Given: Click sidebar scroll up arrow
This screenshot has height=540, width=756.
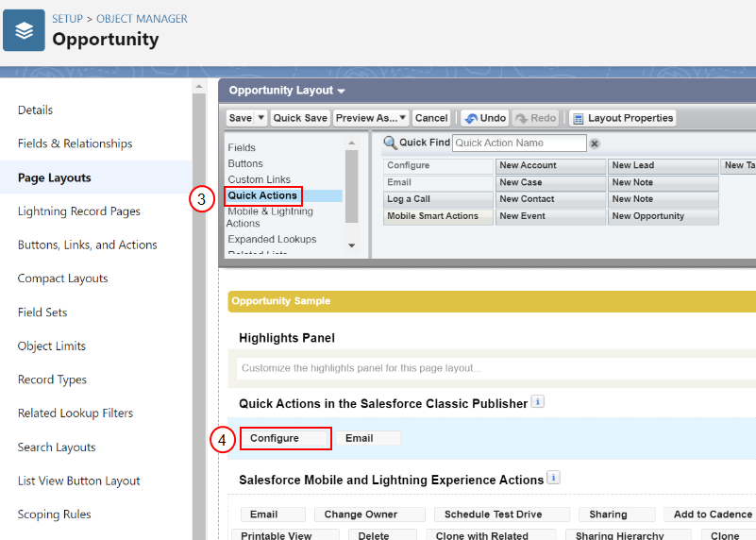Looking at the screenshot, I should (198, 87).
